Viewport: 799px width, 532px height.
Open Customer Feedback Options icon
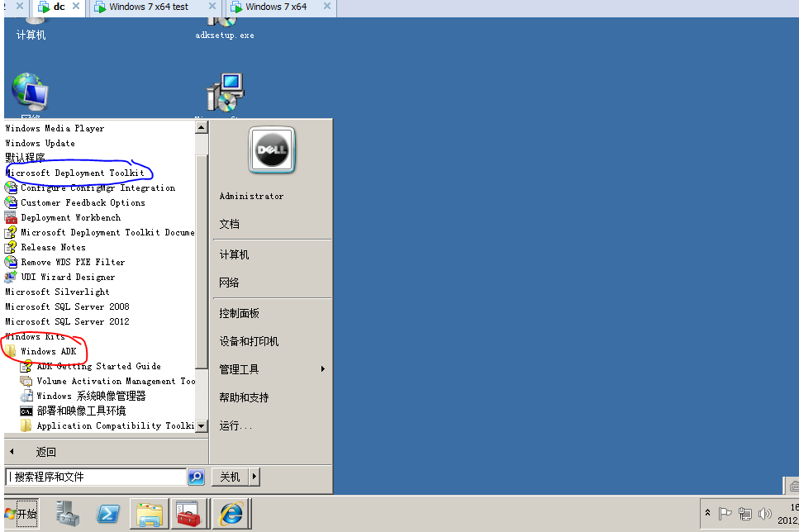point(11,203)
